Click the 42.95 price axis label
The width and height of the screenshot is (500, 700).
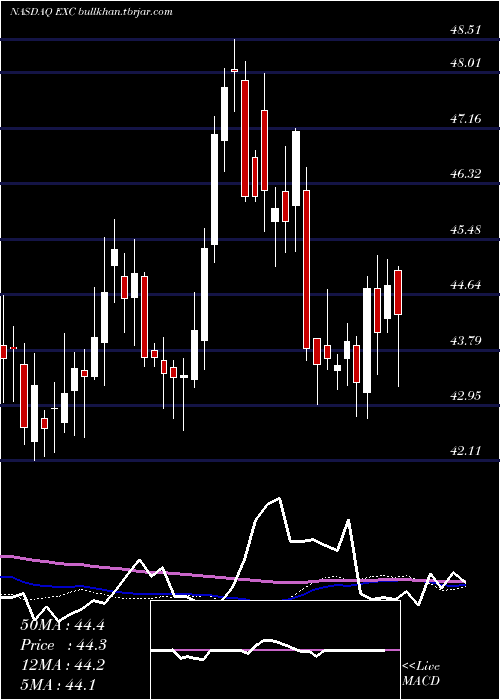click(466, 396)
